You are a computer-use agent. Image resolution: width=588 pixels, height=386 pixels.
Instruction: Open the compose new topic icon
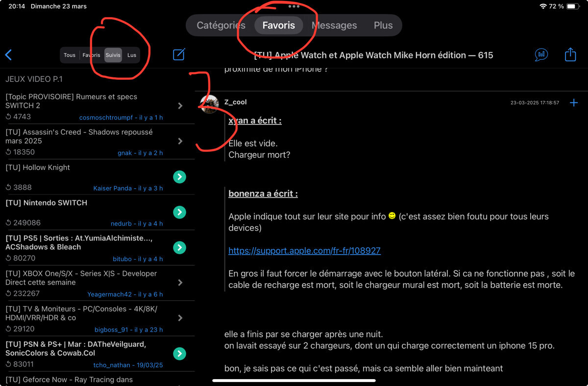coord(179,54)
